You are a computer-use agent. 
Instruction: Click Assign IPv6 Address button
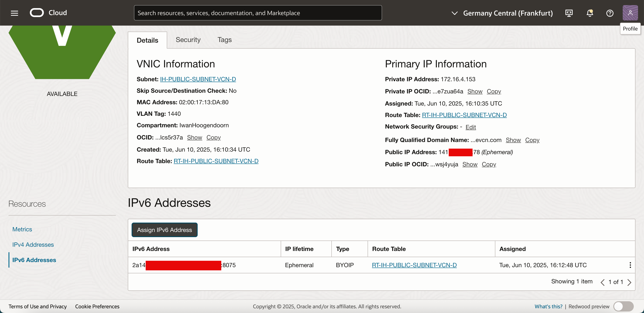(164, 230)
